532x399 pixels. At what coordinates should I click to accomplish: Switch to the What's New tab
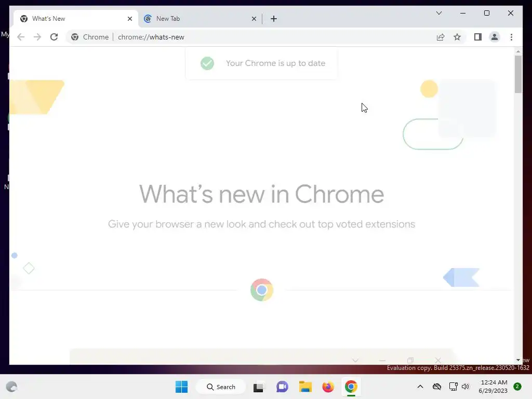point(76,19)
